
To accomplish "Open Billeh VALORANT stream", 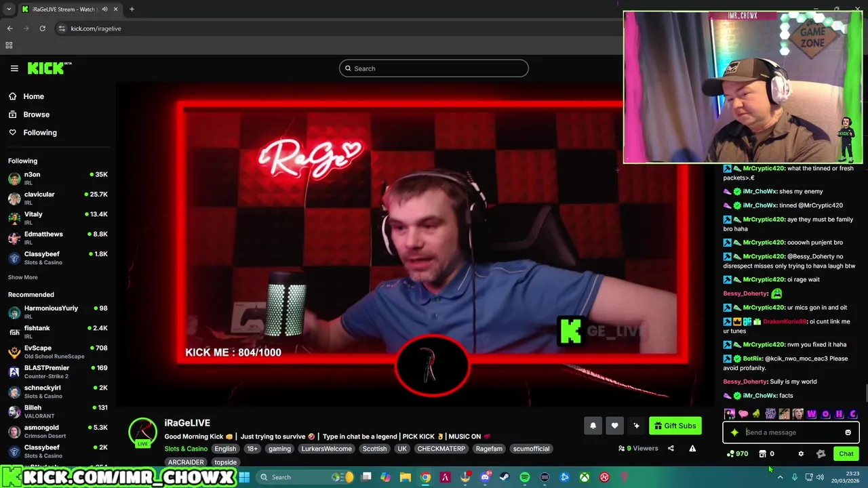I will 58,411.
